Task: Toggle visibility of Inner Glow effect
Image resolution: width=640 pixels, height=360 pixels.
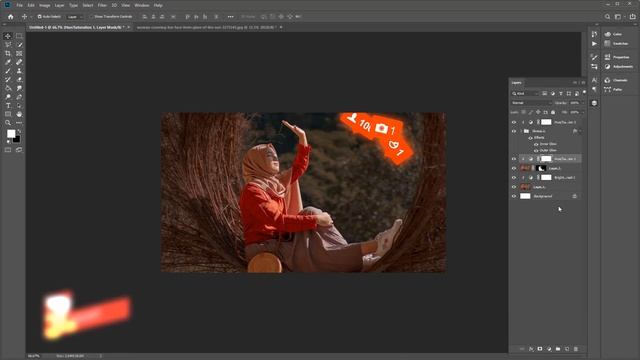Action: (536, 144)
